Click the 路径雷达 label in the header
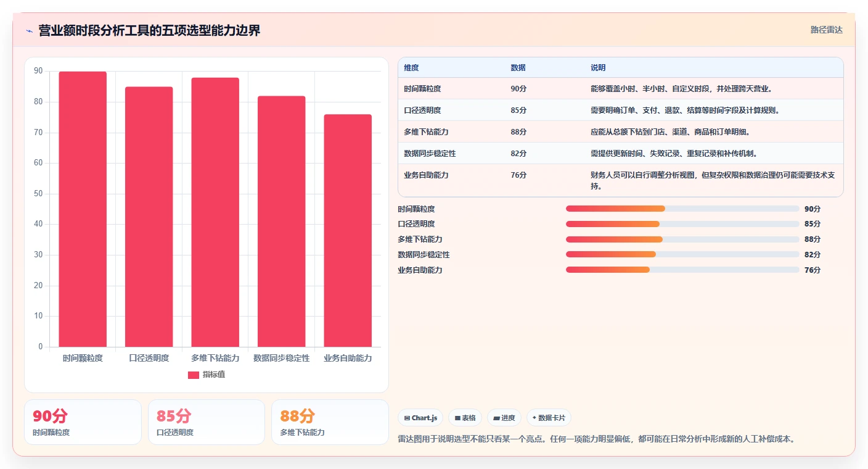The width and height of the screenshot is (868, 469). (x=826, y=30)
